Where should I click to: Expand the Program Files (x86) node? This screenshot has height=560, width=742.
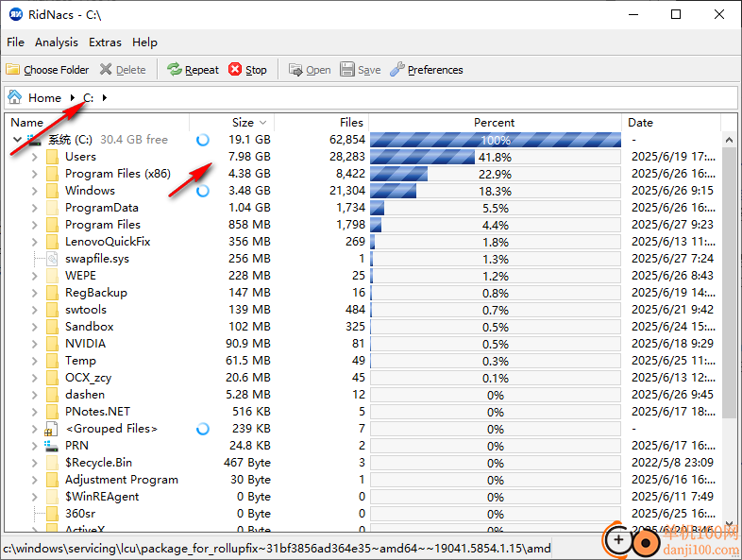pos(35,174)
